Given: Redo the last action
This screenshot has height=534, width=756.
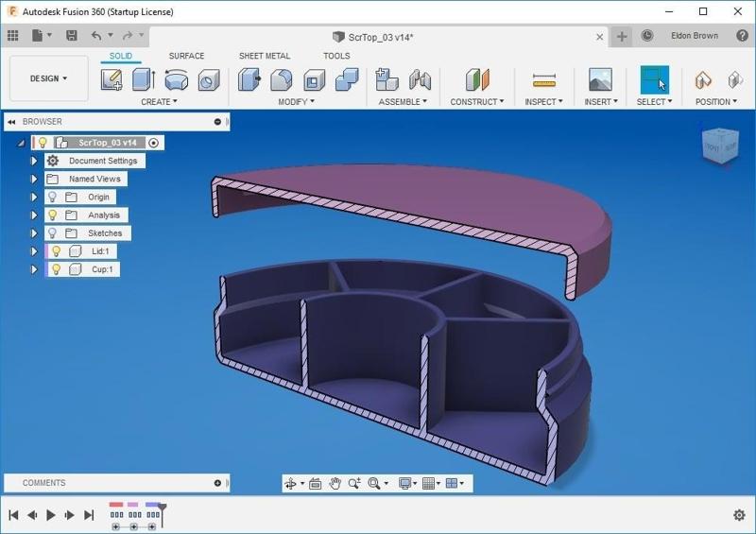Looking at the screenshot, I should [128, 36].
